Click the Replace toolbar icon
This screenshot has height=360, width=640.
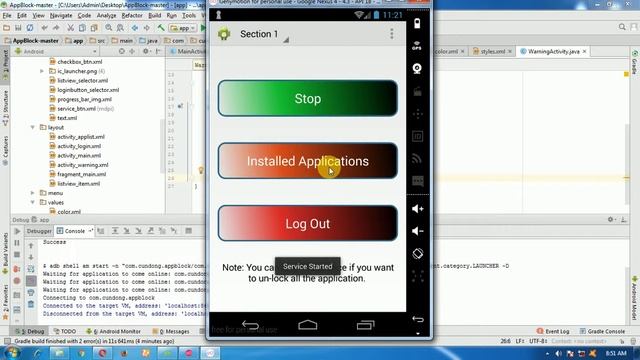(x=120, y=28)
